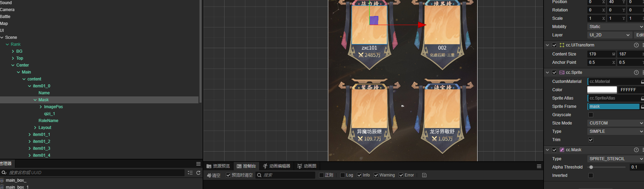Image resolution: width=644 pixels, height=189 pixels.
Task: Click the Alpha Threshold slider handle
Action: [591, 167]
